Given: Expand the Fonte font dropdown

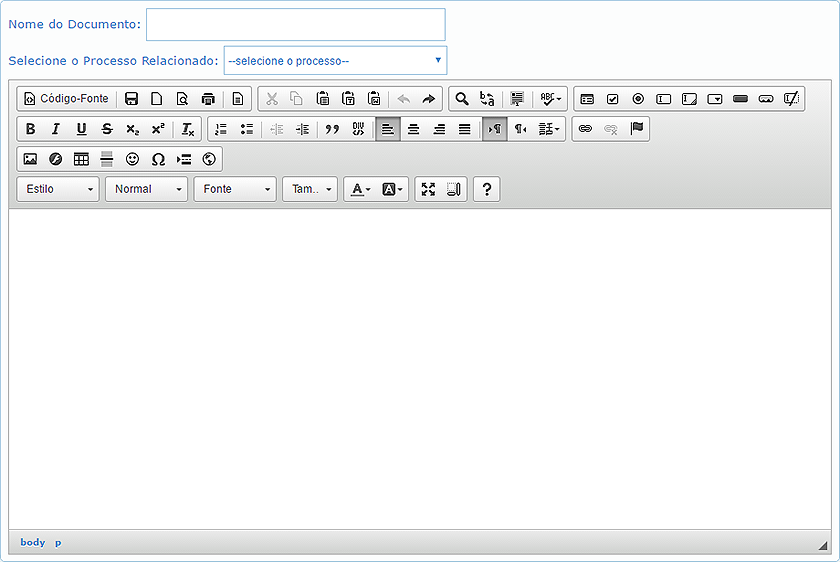Looking at the screenshot, I should pos(235,189).
